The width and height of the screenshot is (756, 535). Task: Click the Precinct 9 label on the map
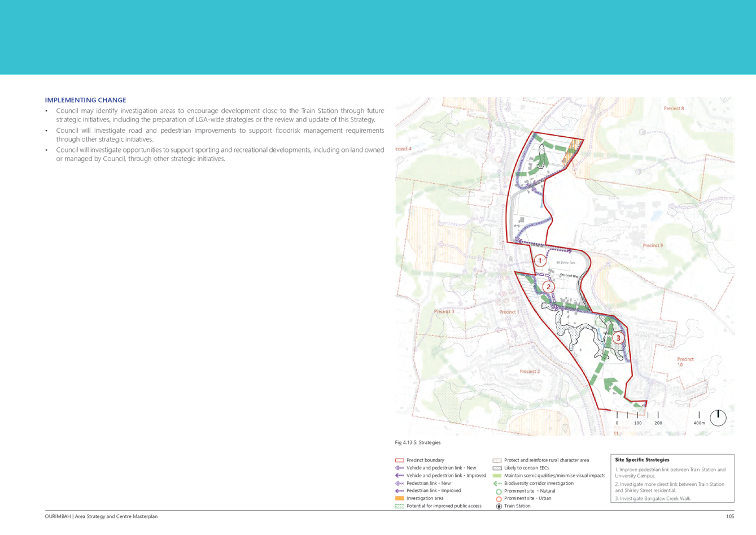[653, 245]
